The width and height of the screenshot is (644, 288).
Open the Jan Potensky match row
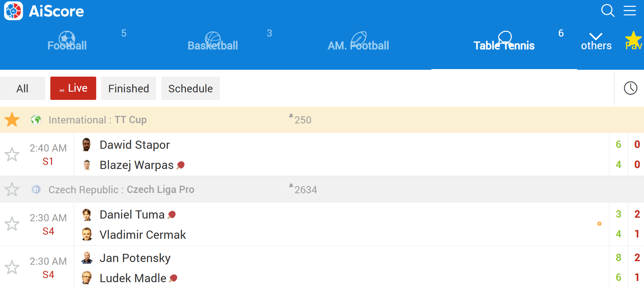322,267
